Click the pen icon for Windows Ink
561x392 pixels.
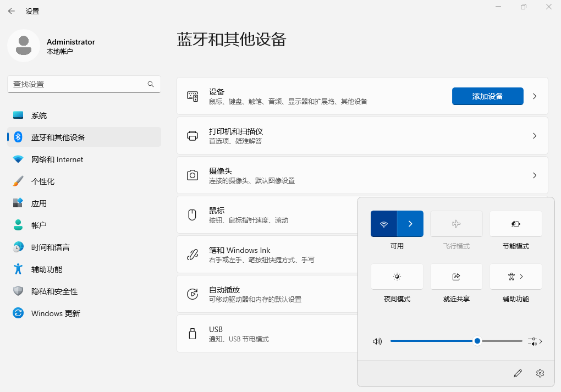click(193, 255)
